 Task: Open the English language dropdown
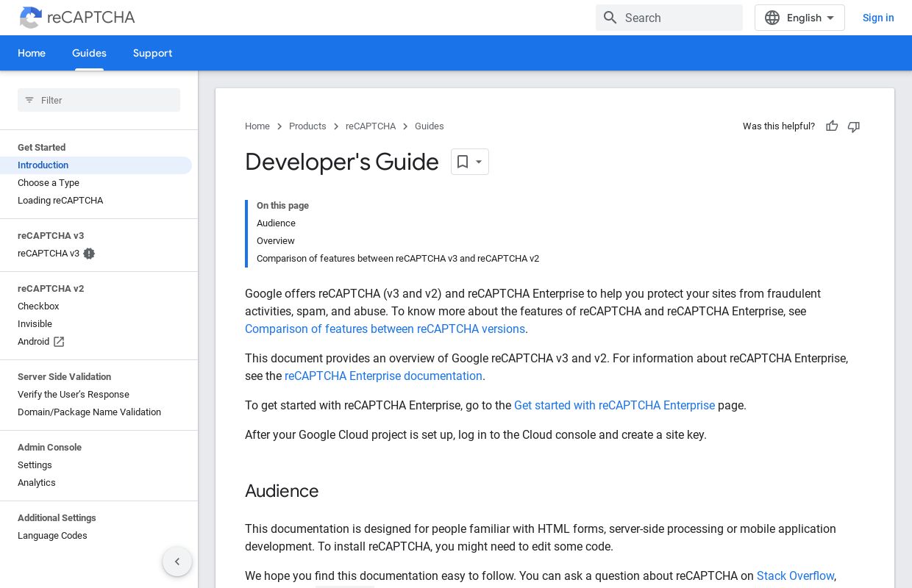coord(799,18)
